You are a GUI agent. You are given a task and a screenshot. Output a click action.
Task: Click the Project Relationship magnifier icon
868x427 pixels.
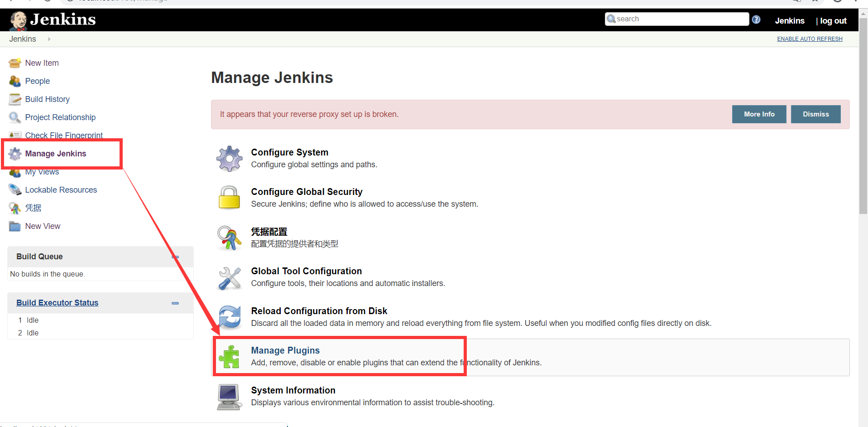click(x=14, y=117)
